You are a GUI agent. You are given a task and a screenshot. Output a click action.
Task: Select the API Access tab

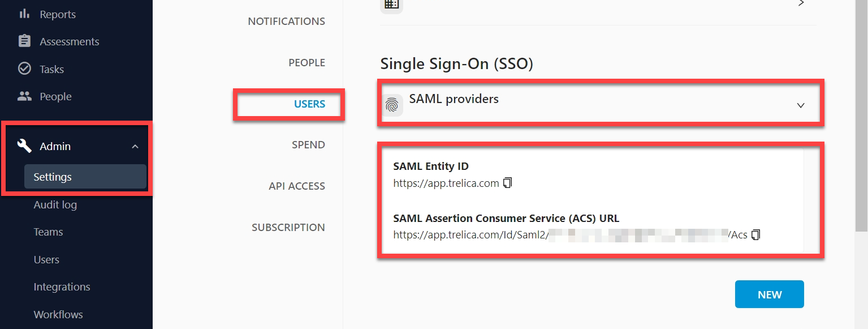click(297, 186)
